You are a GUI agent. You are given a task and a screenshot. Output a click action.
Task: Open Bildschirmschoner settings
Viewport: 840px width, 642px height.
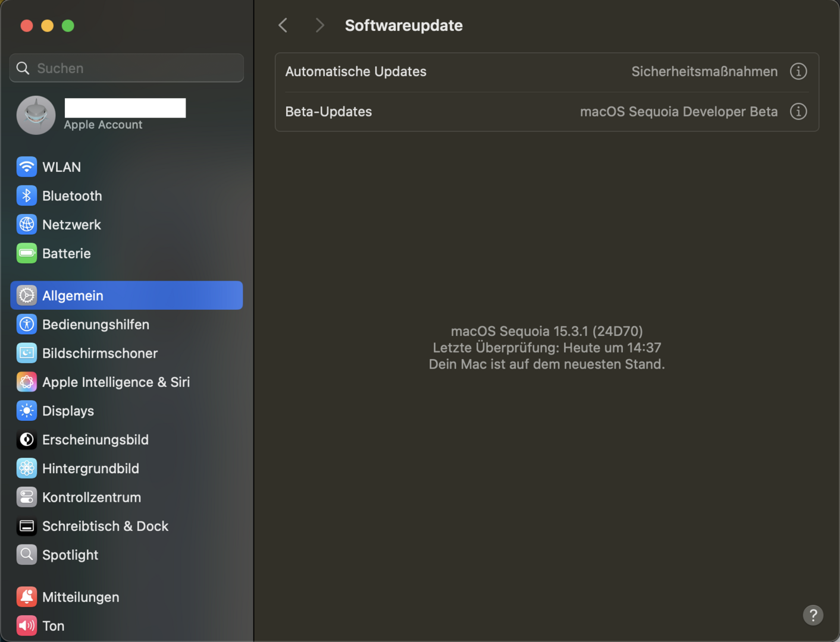click(127, 353)
